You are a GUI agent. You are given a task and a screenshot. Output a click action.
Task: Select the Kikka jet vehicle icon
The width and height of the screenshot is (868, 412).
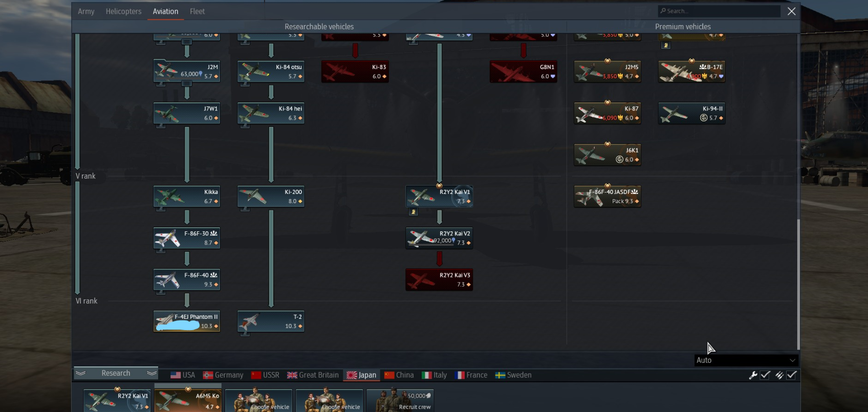187,197
